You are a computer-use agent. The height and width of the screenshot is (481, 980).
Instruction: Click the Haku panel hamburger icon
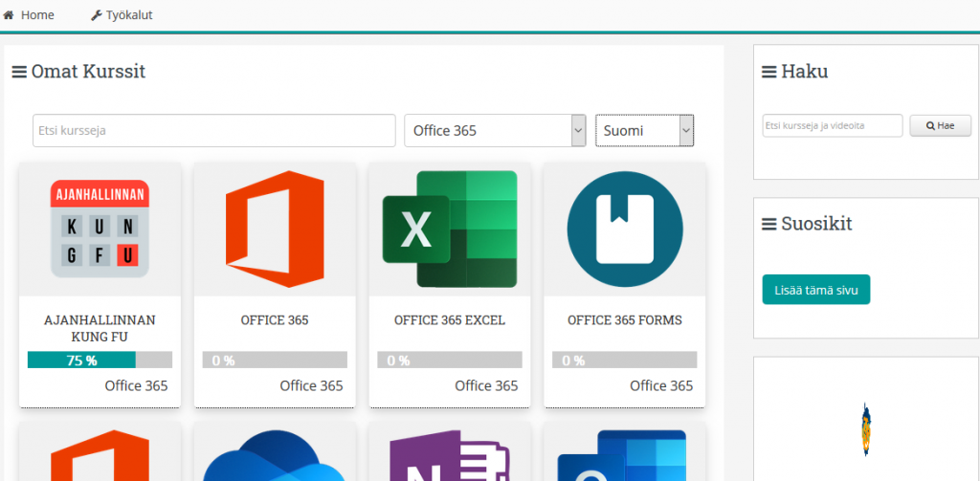(768, 72)
